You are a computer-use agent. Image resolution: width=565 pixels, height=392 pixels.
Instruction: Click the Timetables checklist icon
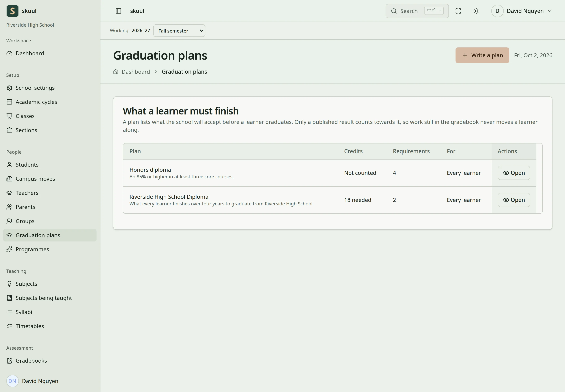tap(9, 326)
